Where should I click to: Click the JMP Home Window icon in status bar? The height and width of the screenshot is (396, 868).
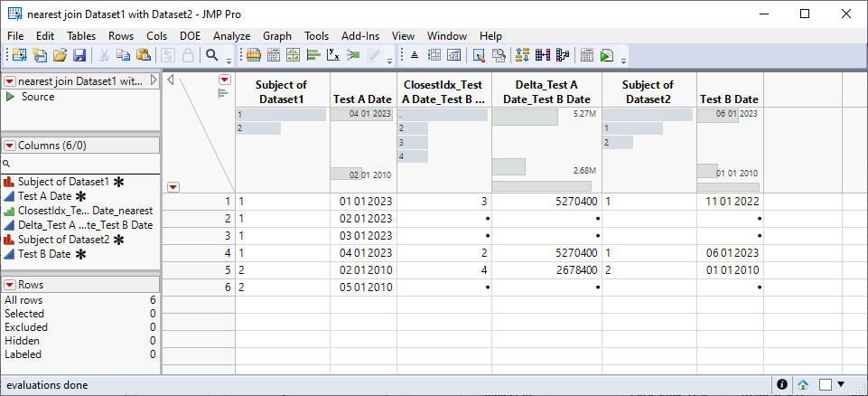pyautogui.click(x=802, y=384)
